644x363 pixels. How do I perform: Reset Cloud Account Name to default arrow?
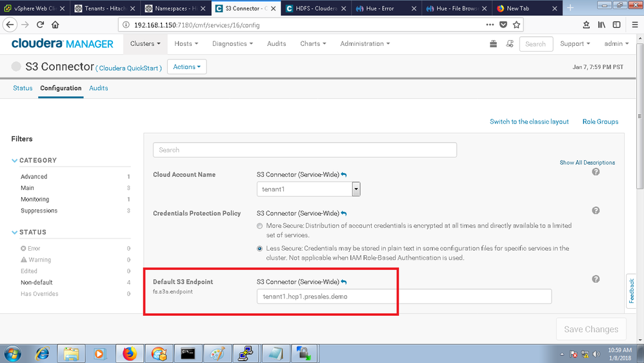coord(344,174)
